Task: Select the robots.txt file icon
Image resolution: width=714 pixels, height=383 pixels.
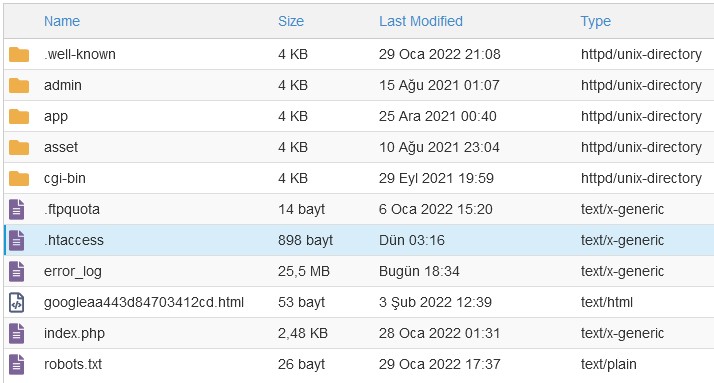Action: pos(16,364)
